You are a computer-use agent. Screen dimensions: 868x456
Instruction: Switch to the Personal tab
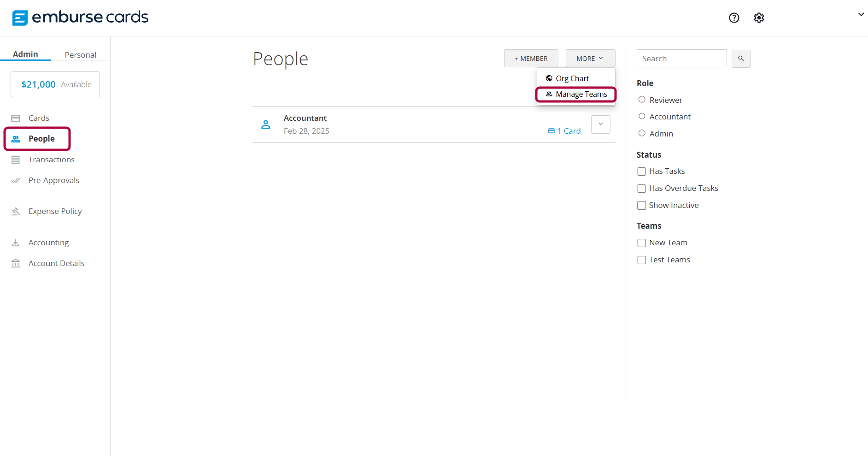80,55
